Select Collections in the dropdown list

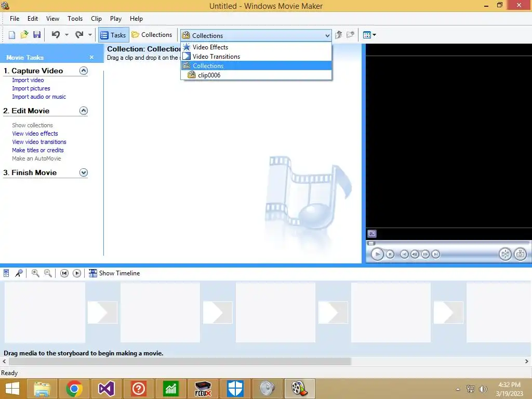point(256,66)
